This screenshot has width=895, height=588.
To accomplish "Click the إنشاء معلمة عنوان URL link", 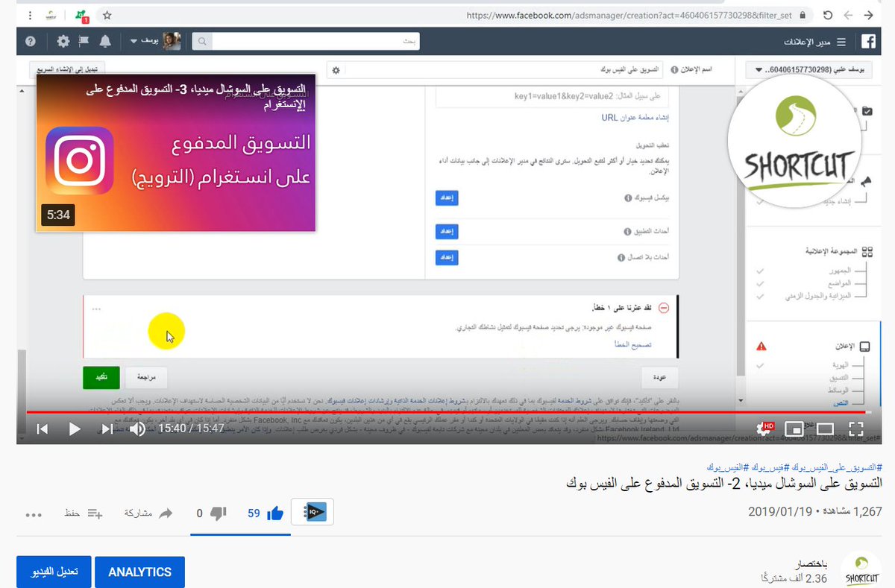I will [635, 118].
